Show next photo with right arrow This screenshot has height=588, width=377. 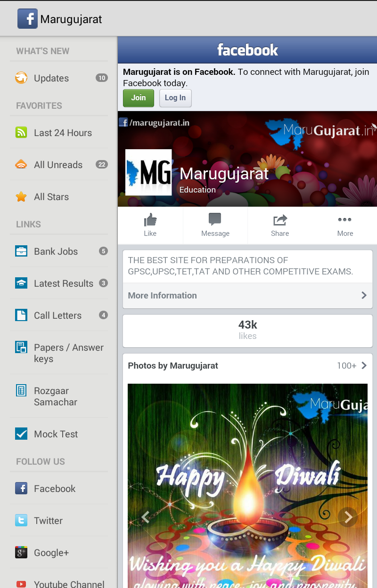(348, 517)
